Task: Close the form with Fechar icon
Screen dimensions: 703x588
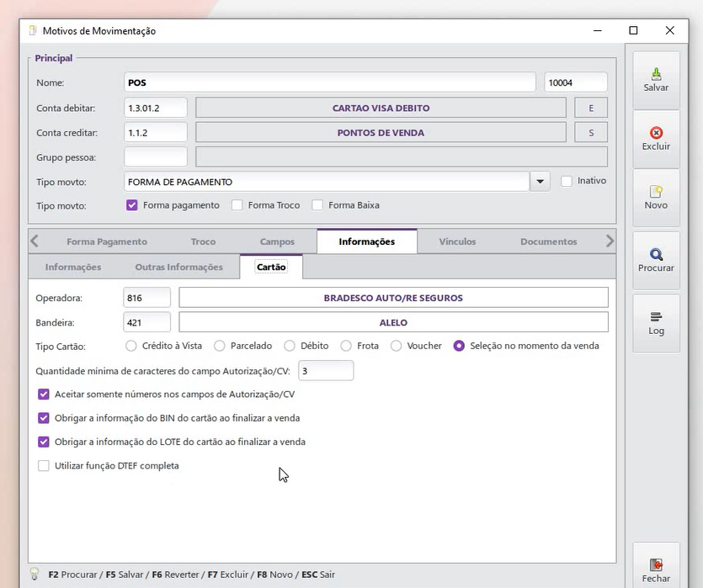Action: pyautogui.click(x=656, y=564)
